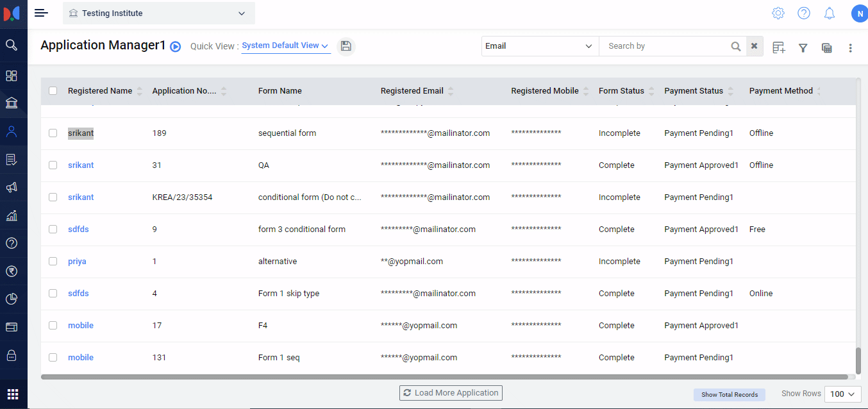Viewport: 868px width, 409px height.
Task: Select the user profile icon in sidebar
Action: pos(12,131)
